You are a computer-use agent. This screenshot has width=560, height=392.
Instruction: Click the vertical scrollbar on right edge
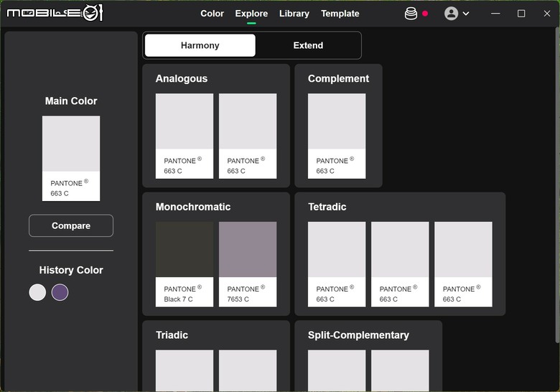click(x=558, y=186)
